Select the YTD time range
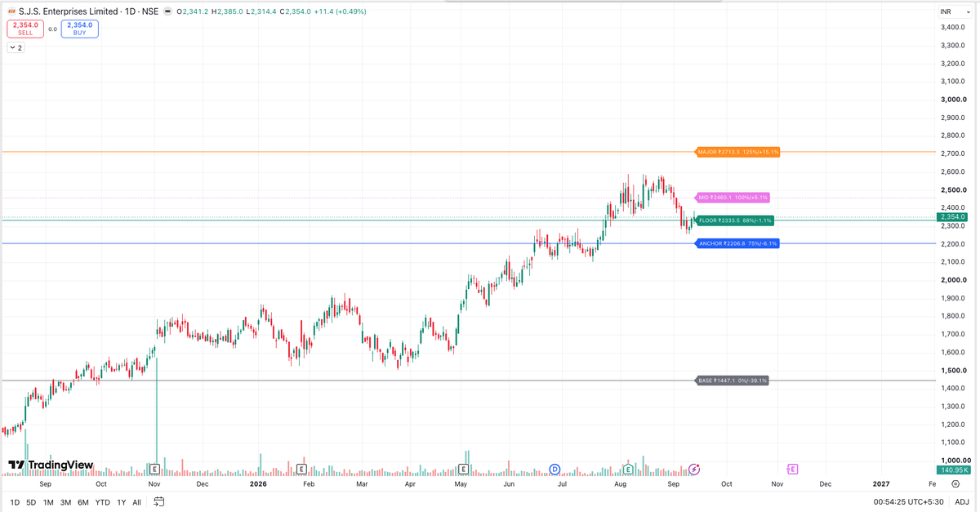 pos(102,502)
